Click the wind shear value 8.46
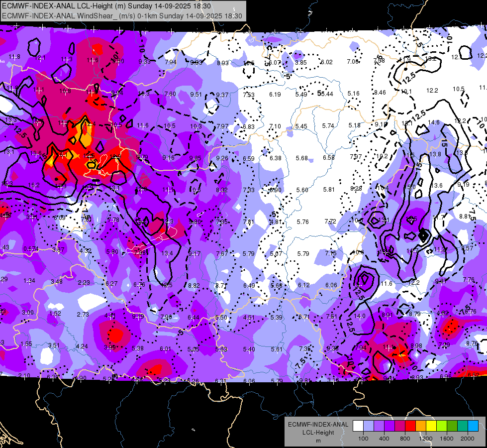The image size is (487, 448). (x=380, y=92)
